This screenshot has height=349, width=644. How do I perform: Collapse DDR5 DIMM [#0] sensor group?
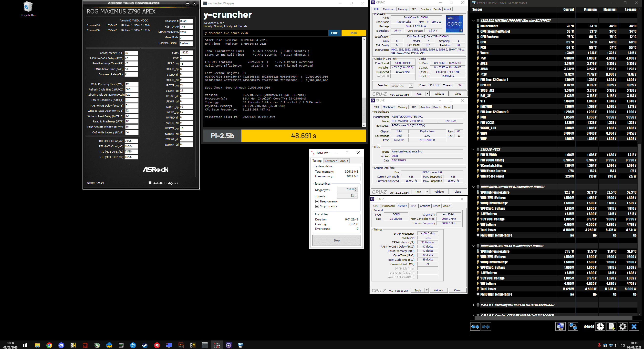coord(473,187)
